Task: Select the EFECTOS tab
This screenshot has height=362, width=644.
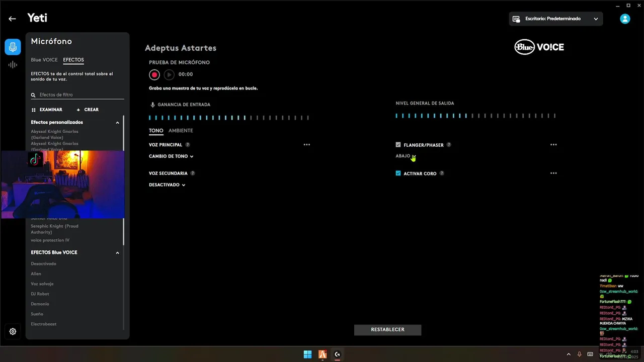Action: point(73,60)
